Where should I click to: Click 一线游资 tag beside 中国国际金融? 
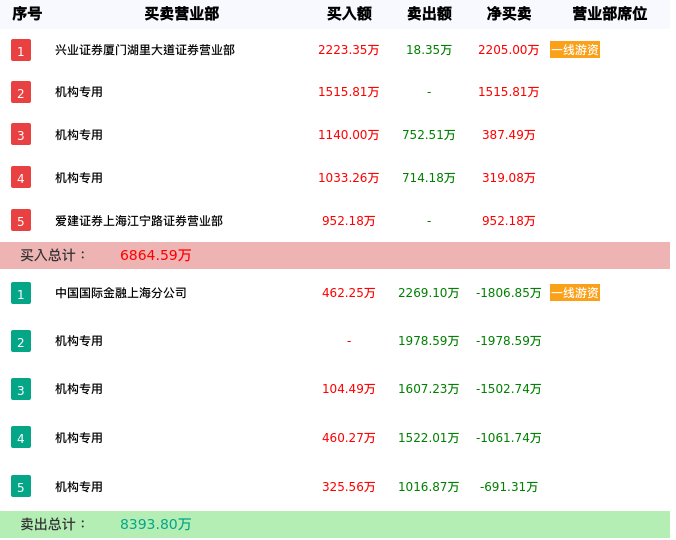click(x=575, y=293)
